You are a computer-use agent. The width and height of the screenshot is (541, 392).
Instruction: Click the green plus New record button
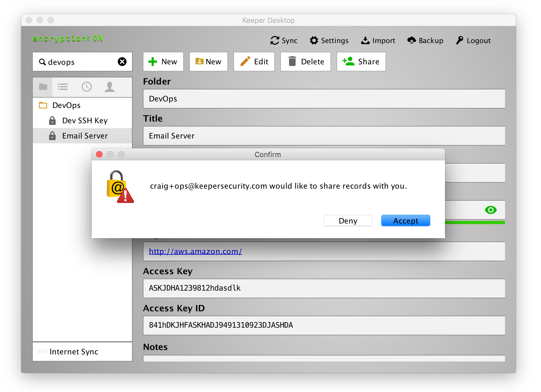(163, 62)
